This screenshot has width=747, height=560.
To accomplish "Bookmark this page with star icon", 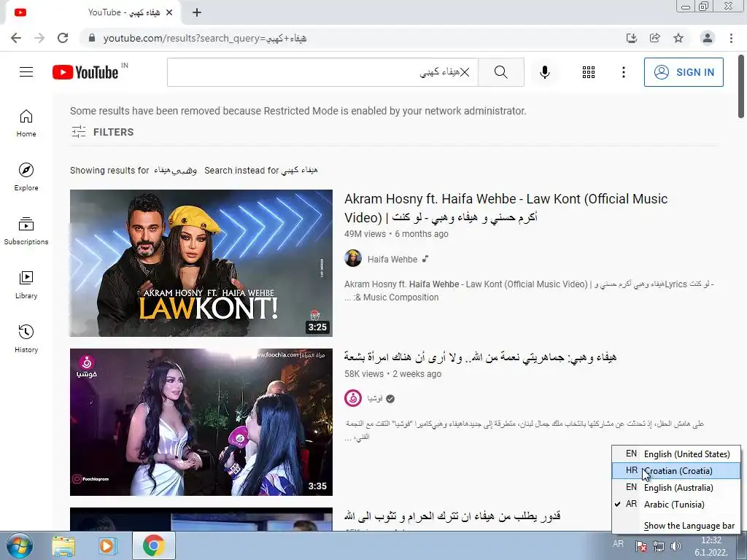I will pyautogui.click(x=678, y=38).
